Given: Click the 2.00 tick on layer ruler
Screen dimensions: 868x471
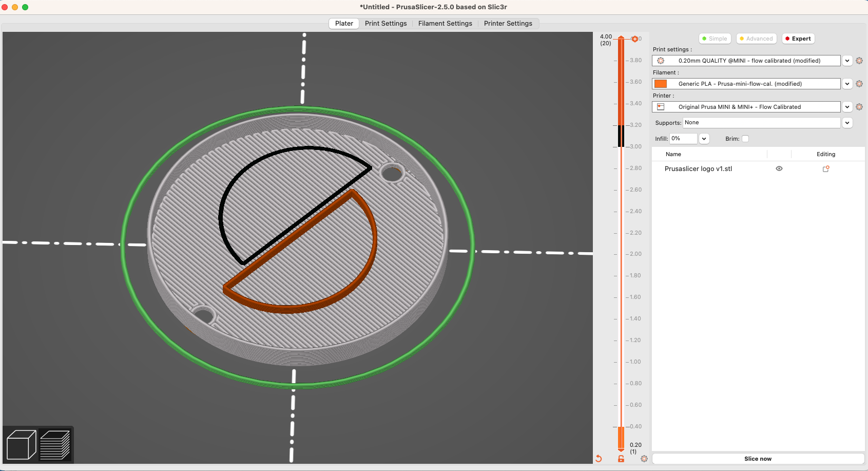Looking at the screenshot, I should (x=635, y=254).
